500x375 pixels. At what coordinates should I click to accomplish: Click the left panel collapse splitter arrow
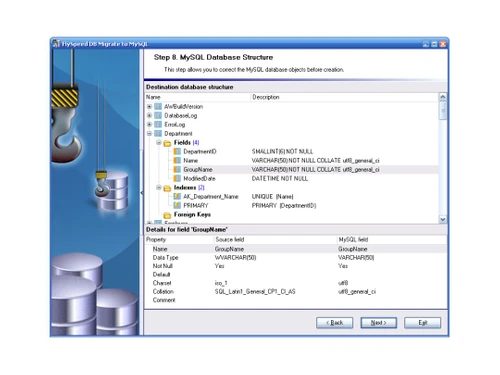coord(142,193)
